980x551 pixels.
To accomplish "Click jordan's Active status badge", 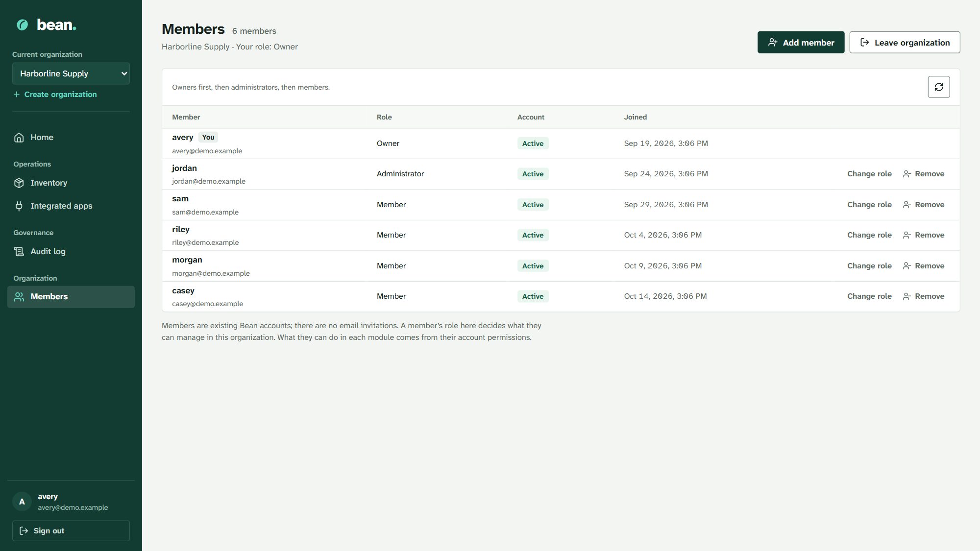I will (x=533, y=174).
